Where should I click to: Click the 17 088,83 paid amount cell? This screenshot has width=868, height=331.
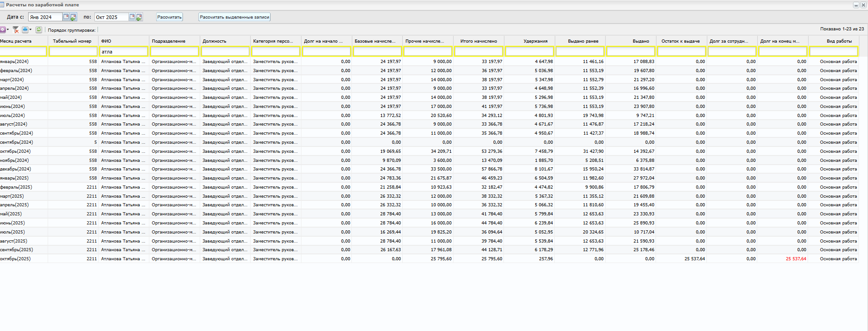[644, 62]
